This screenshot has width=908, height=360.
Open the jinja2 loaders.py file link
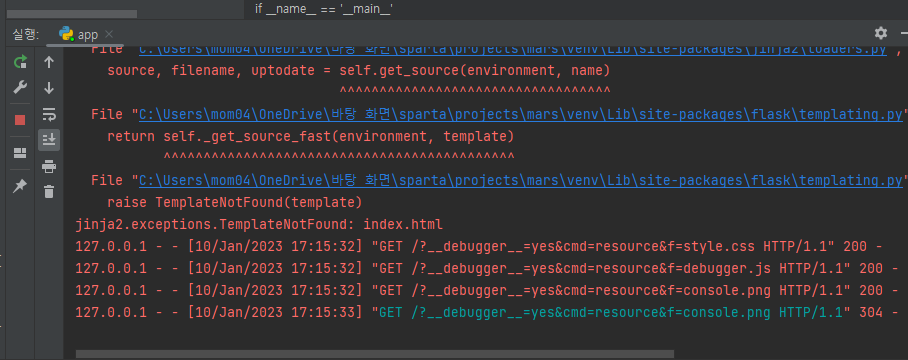coord(512,49)
